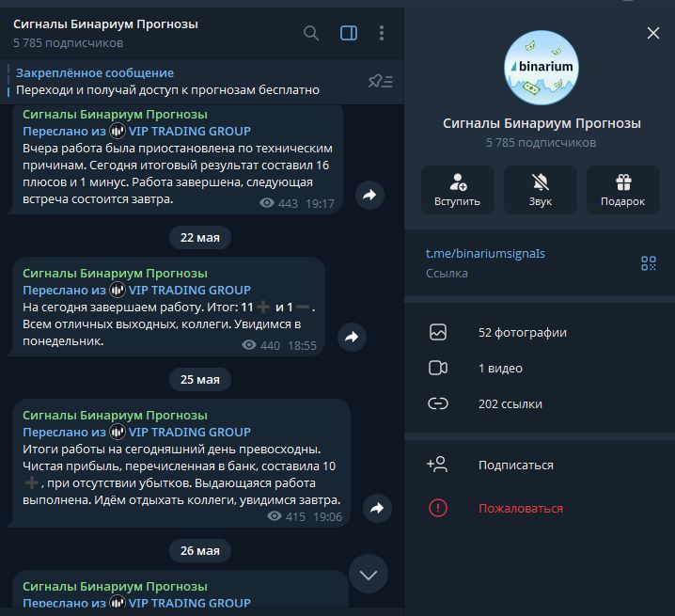
Task: Click channel name above the 19:06 message
Action: coord(115,416)
